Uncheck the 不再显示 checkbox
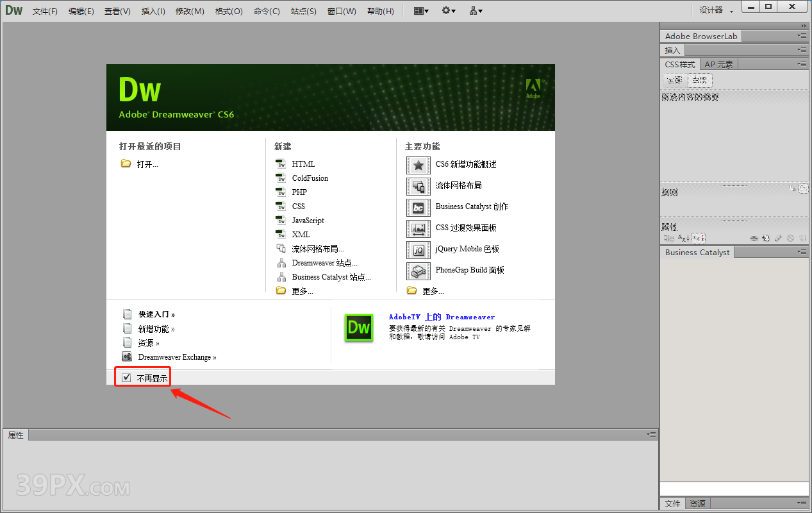The width and height of the screenshot is (812, 513). tap(126, 378)
